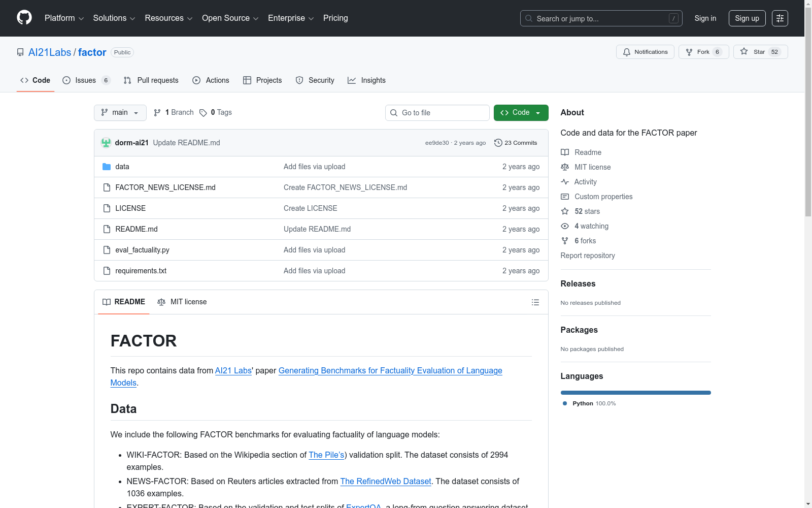Select the MIT license tab in file viewer
The width and height of the screenshot is (812, 508).
(x=182, y=302)
